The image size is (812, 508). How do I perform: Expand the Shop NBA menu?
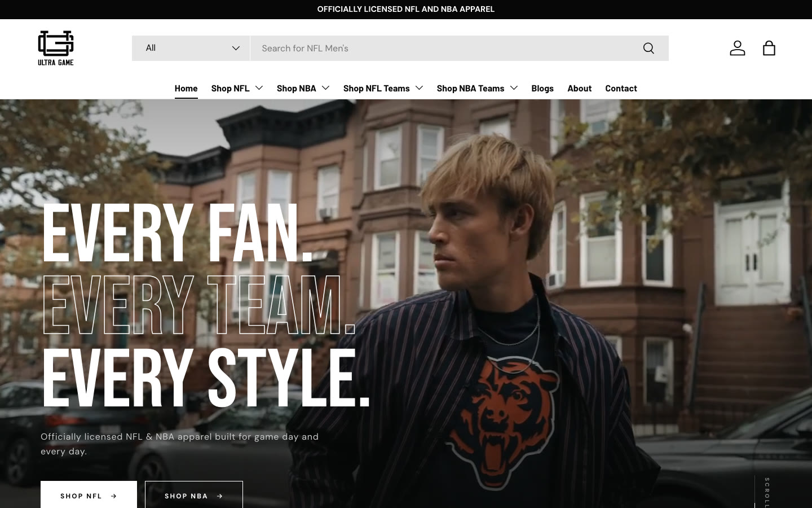[303, 88]
